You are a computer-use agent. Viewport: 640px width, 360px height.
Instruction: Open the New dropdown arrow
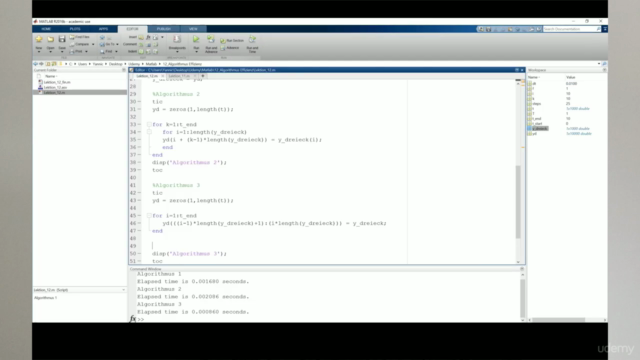(39, 52)
